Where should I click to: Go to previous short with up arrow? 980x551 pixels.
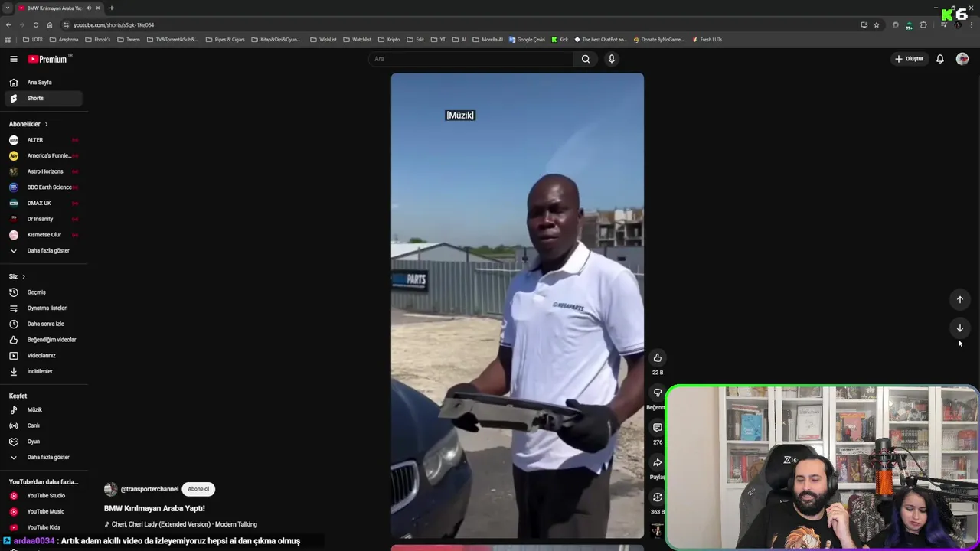click(x=960, y=299)
